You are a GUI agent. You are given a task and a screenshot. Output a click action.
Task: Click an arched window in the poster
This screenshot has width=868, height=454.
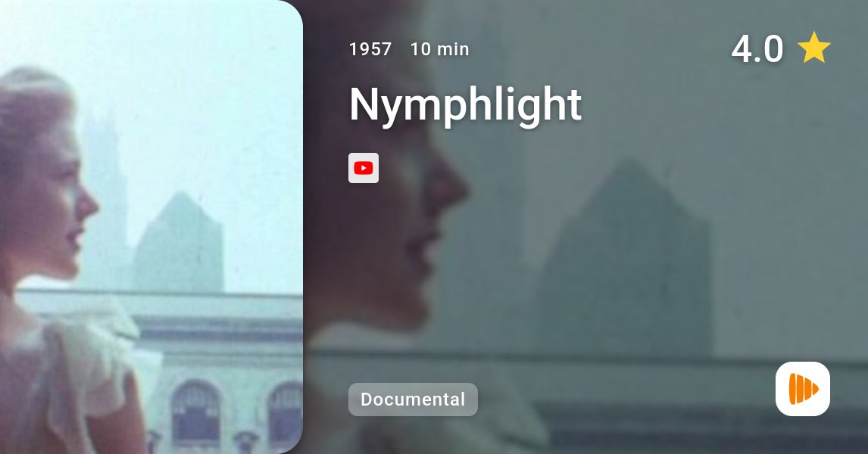click(x=195, y=412)
